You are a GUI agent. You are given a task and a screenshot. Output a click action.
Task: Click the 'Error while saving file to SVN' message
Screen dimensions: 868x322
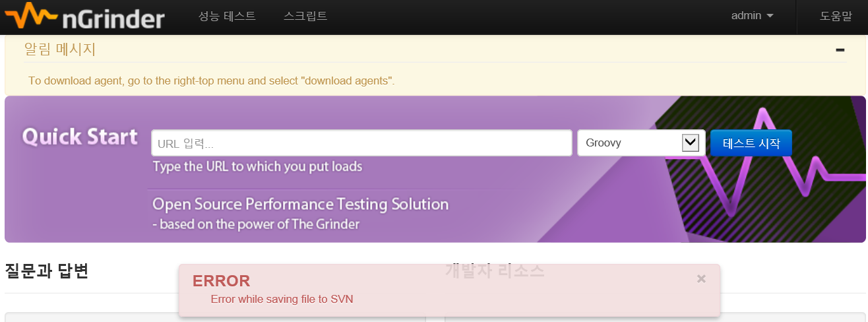click(282, 299)
